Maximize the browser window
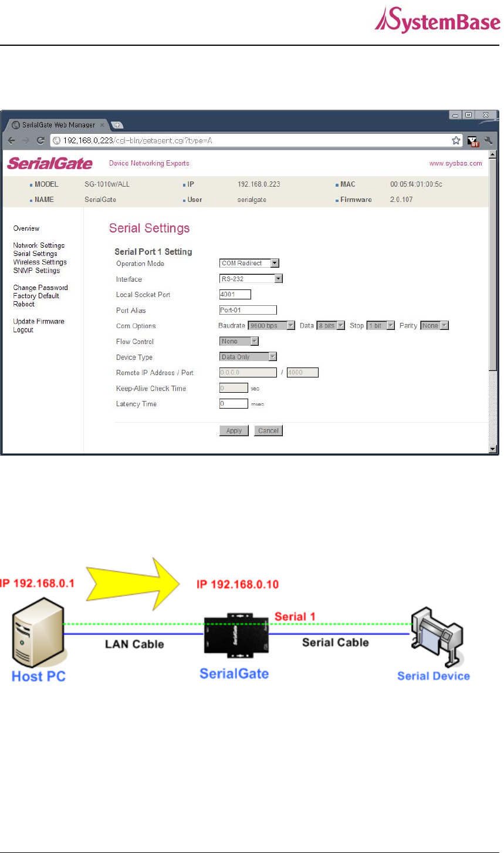504x853 pixels. (468, 115)
